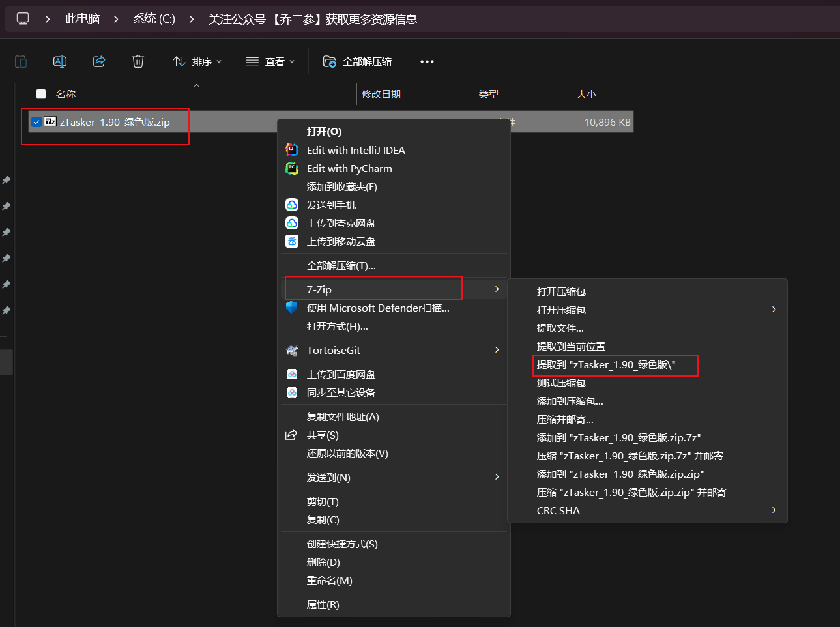Click the folder name breadcrumb 关注公众号
The height and width of the screenshot is (627, 840).
313,19
